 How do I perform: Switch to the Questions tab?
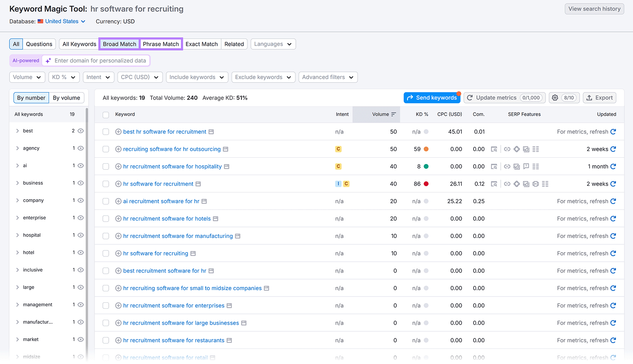point(39,44)
